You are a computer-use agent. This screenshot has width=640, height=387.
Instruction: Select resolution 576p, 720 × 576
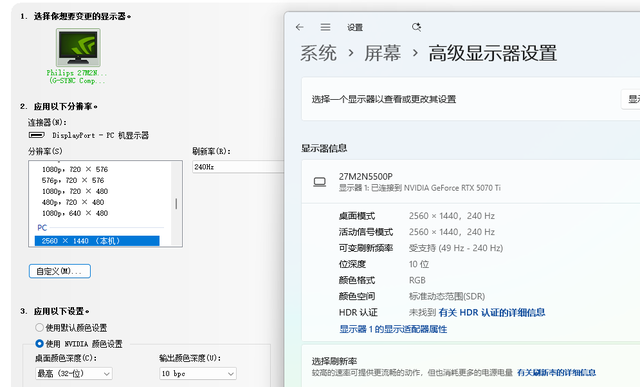tap(73, 180)
